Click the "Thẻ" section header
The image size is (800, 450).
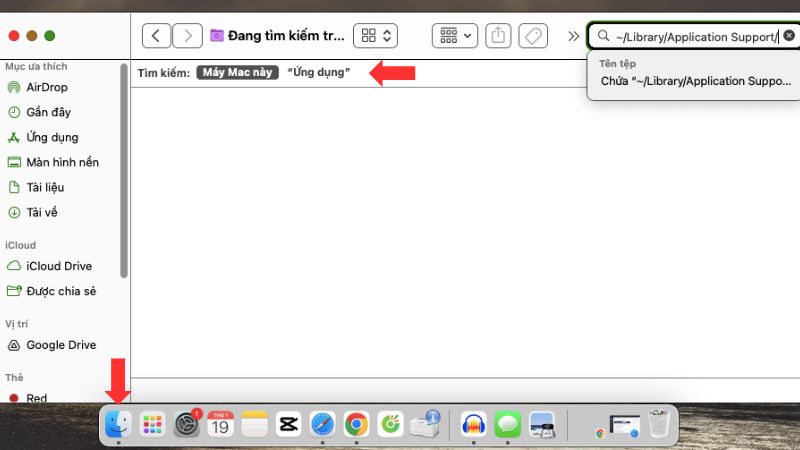14,378
